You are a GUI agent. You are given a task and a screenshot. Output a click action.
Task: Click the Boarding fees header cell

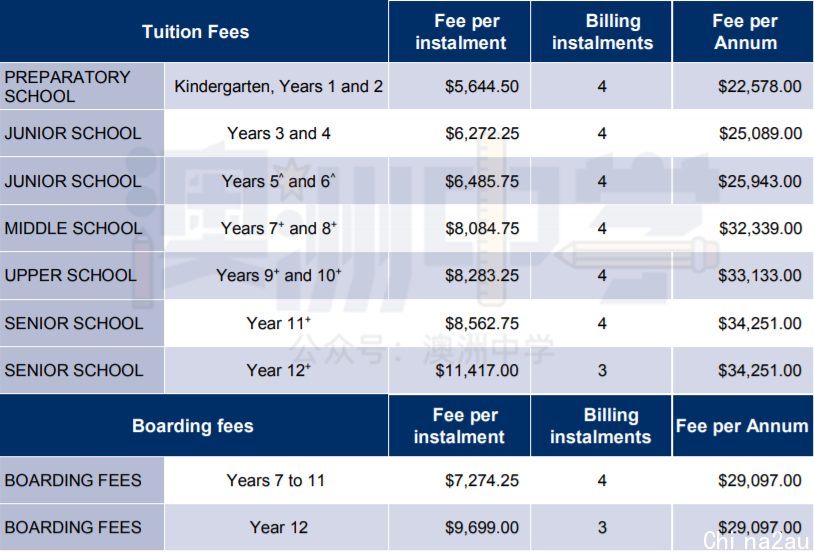pyautogui.click(x=194, y=426)
